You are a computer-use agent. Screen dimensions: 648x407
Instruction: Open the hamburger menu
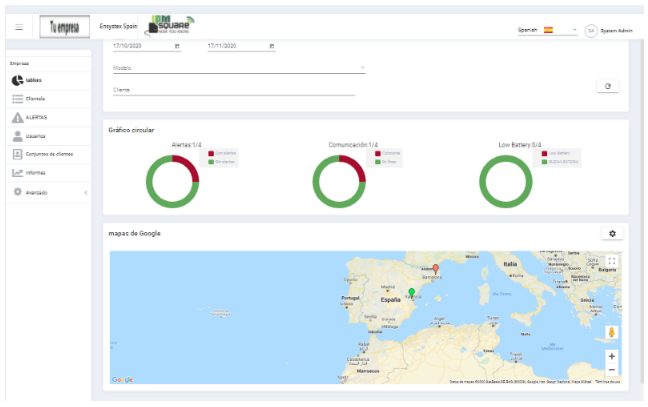(19, 28)
